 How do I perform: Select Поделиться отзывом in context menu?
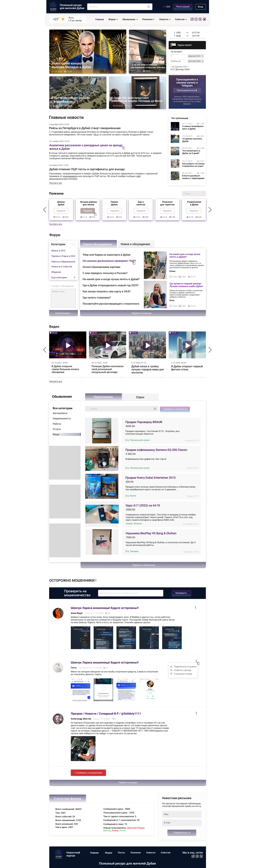183,667
